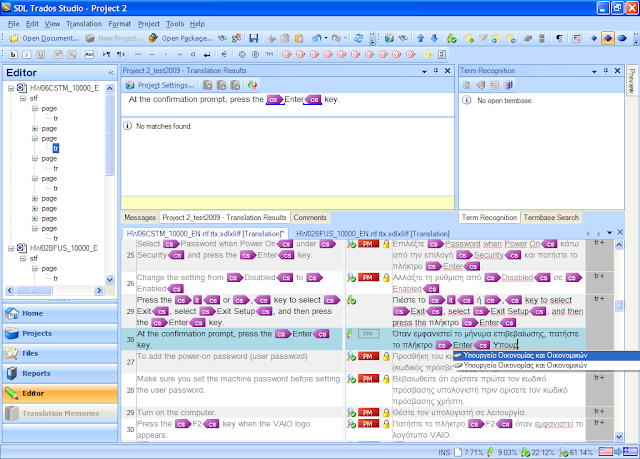Open the Undo dropdown arrow
Screen dimensions: 640x459
(326, 38)
